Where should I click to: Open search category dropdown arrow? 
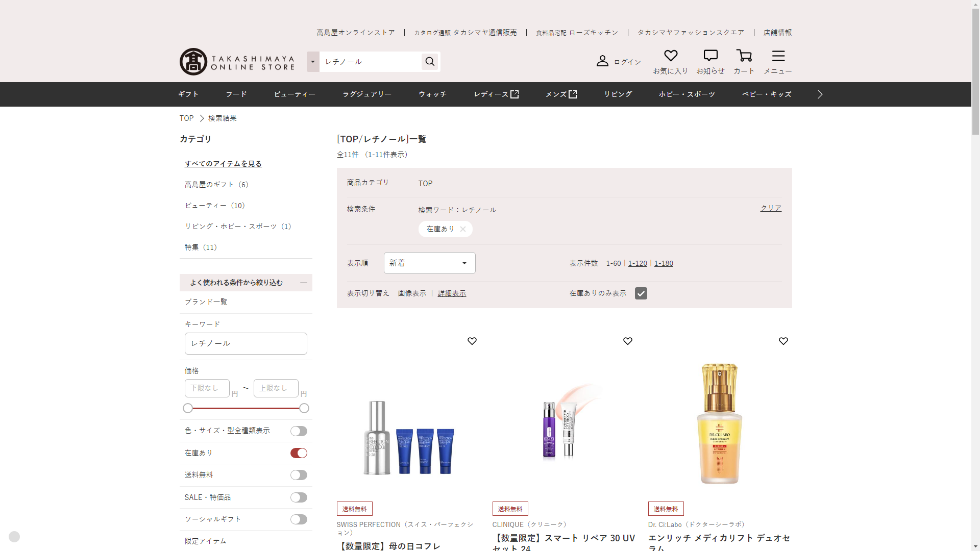[x=313, y=62]
